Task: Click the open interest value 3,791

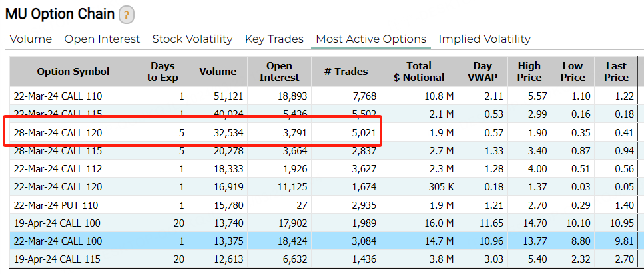Action: tap(294, 133)
